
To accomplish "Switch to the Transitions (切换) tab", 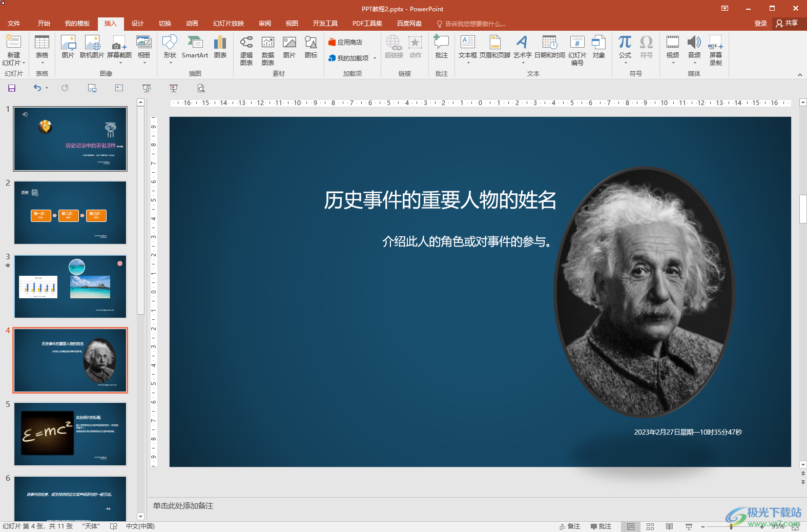I will 164,24.
